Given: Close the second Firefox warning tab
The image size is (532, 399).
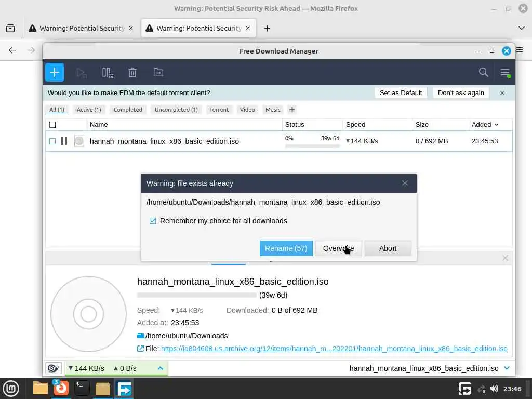Looking at the screenshot, I should pos(248,28).
